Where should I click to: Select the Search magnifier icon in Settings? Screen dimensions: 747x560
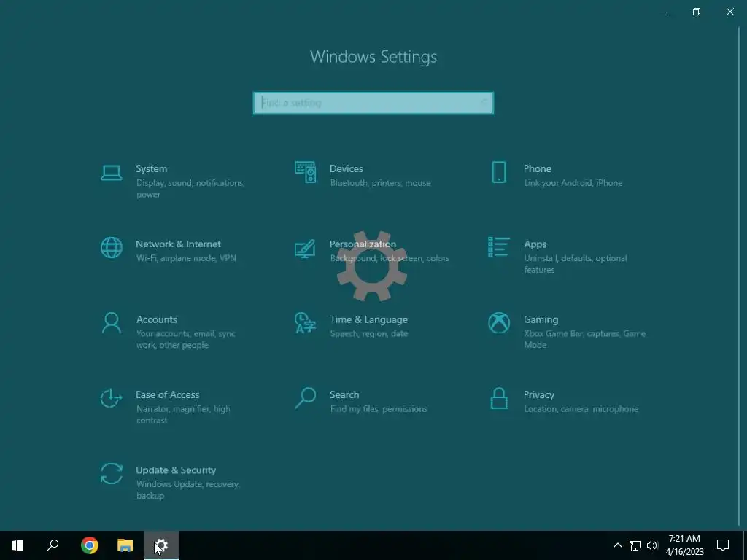point(305,398)
